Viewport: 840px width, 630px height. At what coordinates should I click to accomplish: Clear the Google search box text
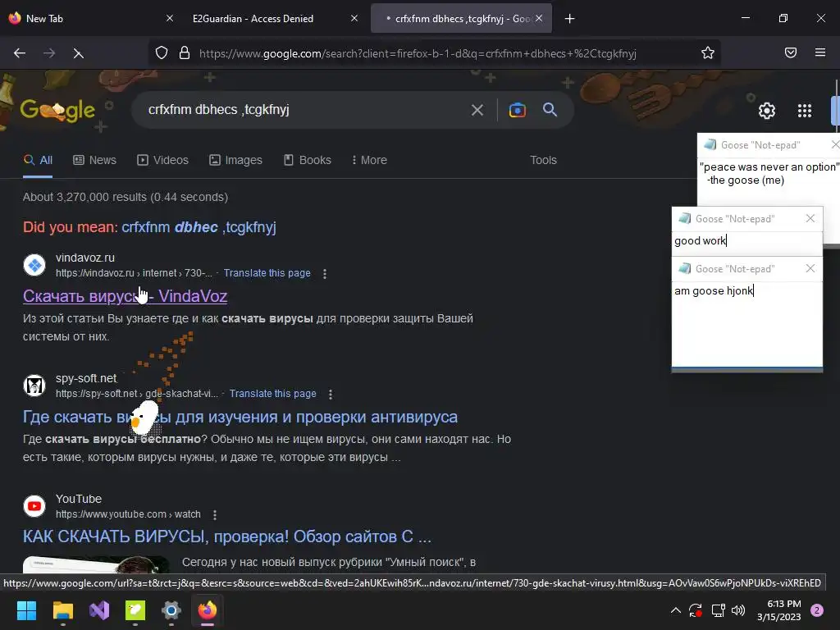[477, 111]
